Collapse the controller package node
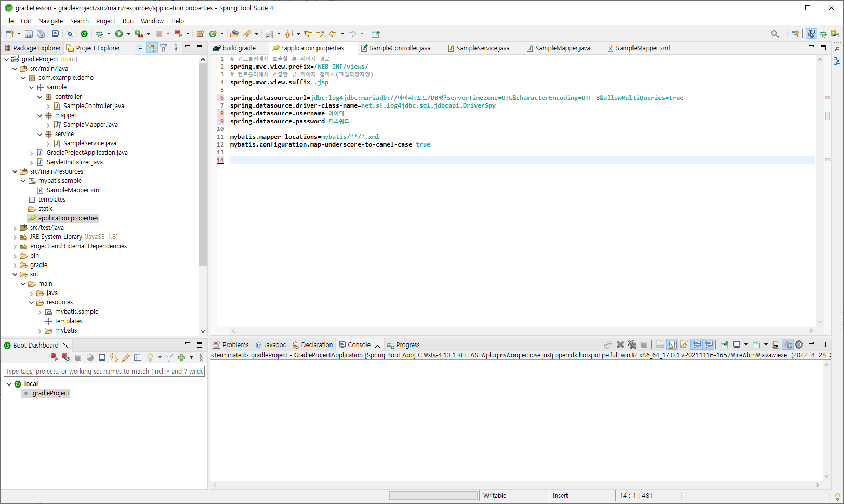The image size is (844, 504). (x=39, y=97)
